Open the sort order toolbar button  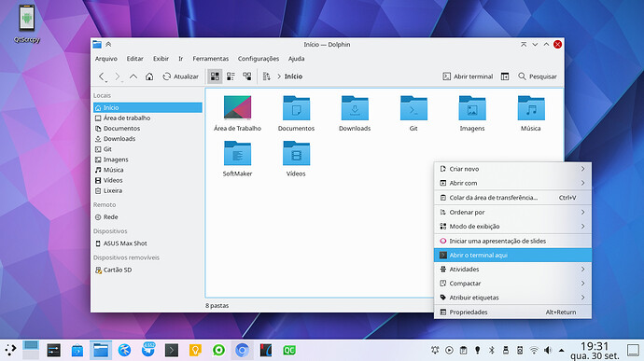point(267,76)
